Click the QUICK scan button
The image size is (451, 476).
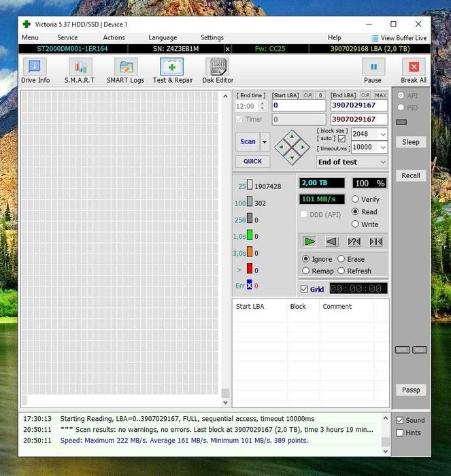coord(252,161)
